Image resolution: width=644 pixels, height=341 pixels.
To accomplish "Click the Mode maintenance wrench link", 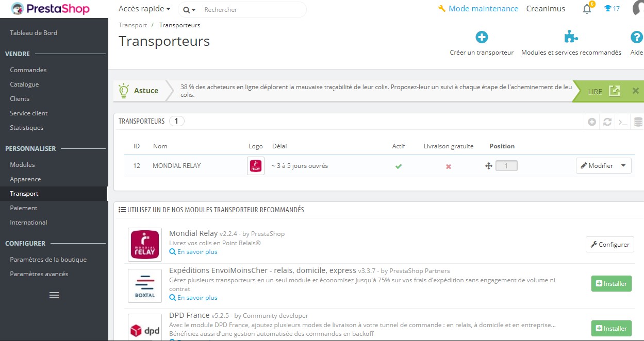I will [x=478, y=9].
